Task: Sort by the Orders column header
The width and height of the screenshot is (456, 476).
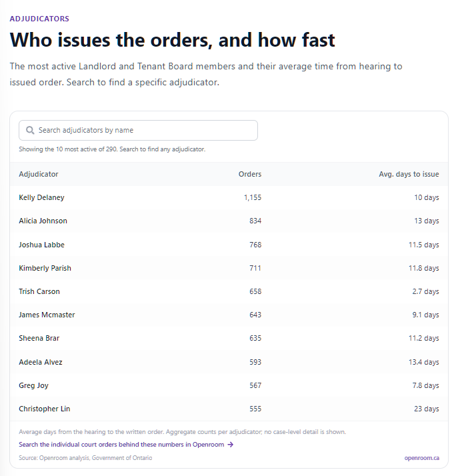Action: point(250,174)
